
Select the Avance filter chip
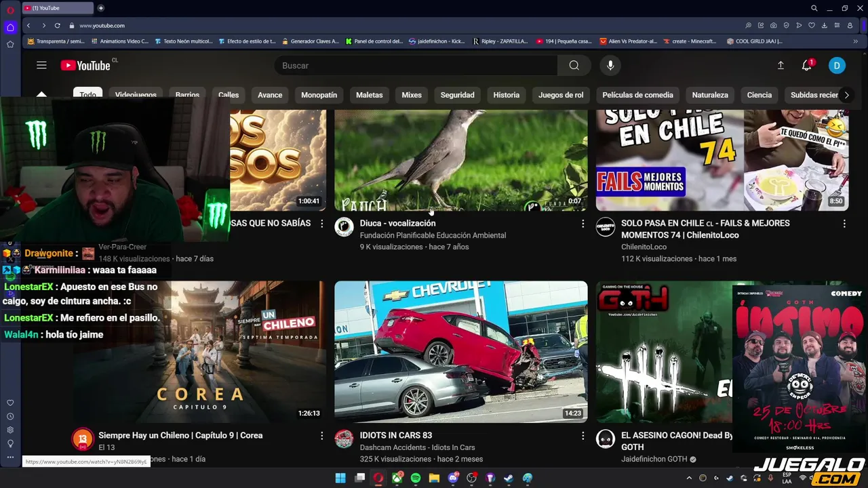(270, 95)
